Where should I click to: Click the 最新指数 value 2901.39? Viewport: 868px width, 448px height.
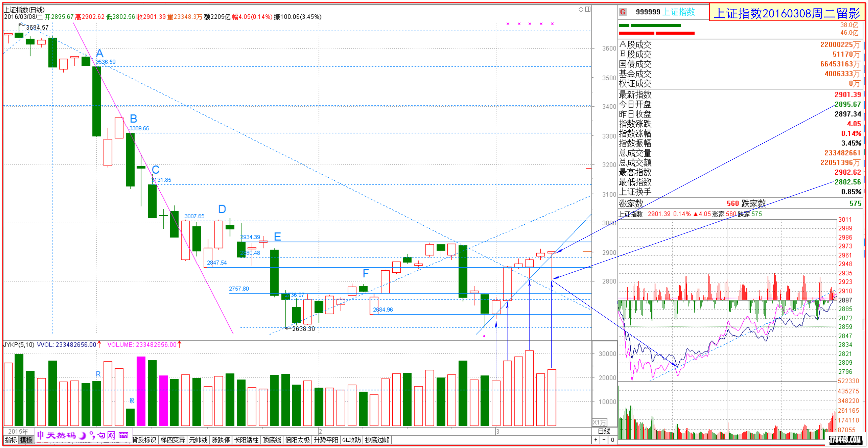[848, 95]
